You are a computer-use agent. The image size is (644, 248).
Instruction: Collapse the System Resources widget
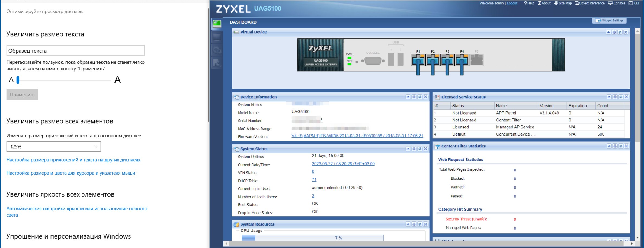click(x=408, y=224)
